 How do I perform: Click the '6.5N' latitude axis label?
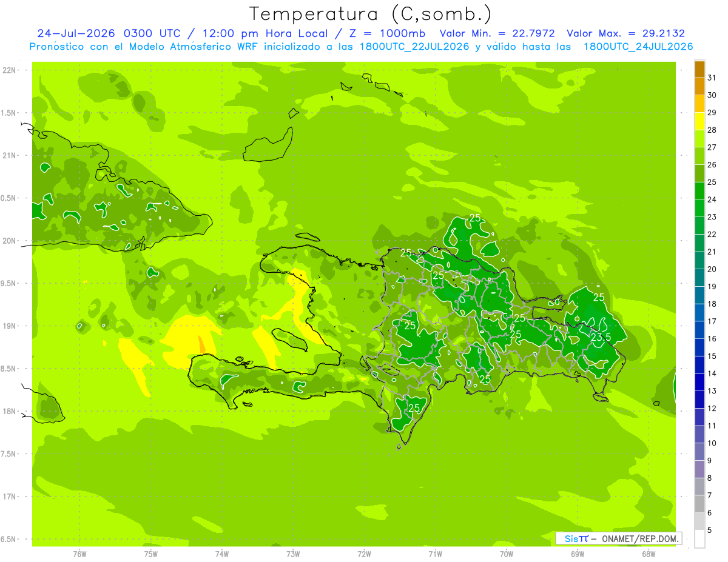pos(9,540)
